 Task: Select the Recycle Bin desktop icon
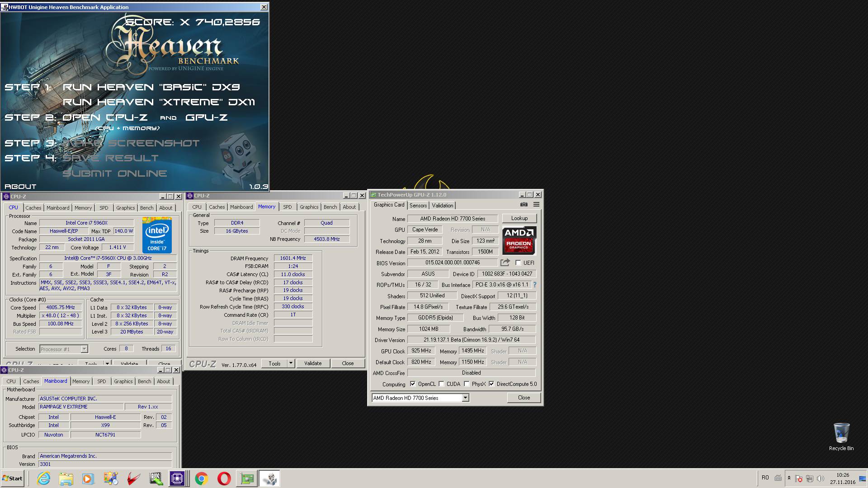pyautogui.click(x=841, y=436)
